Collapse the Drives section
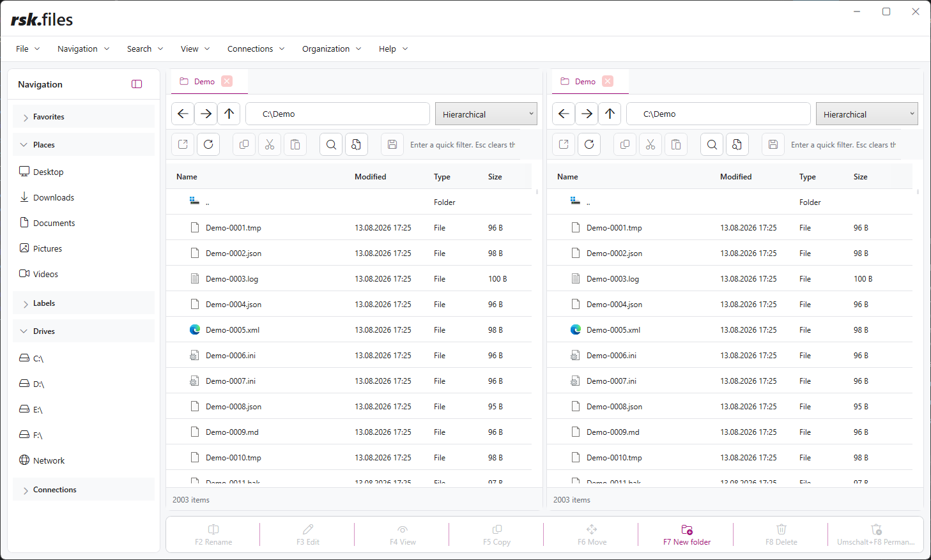 84,331
